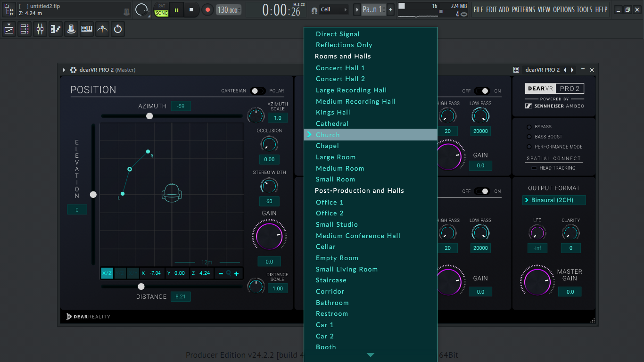644x362 pixels.
Task: Click the Distance value field 8.21
Action: point(181,296)
